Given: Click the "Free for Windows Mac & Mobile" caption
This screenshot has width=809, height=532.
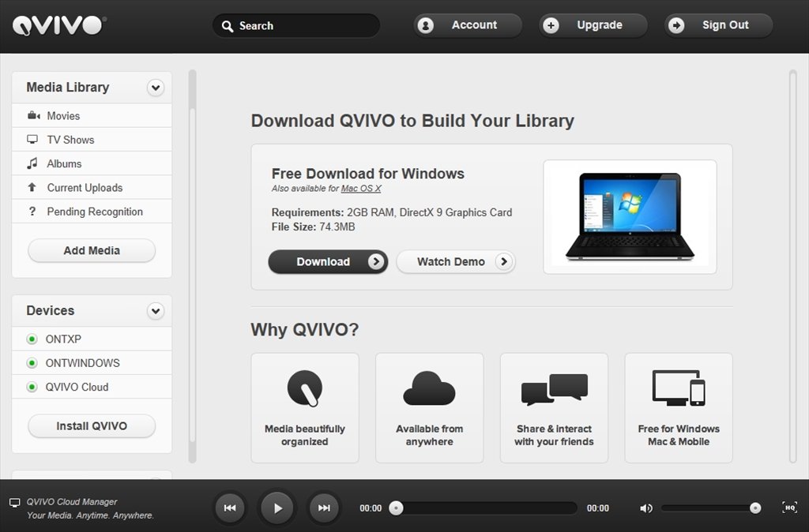Looking at the screenshot, I should tap(679, 435).
